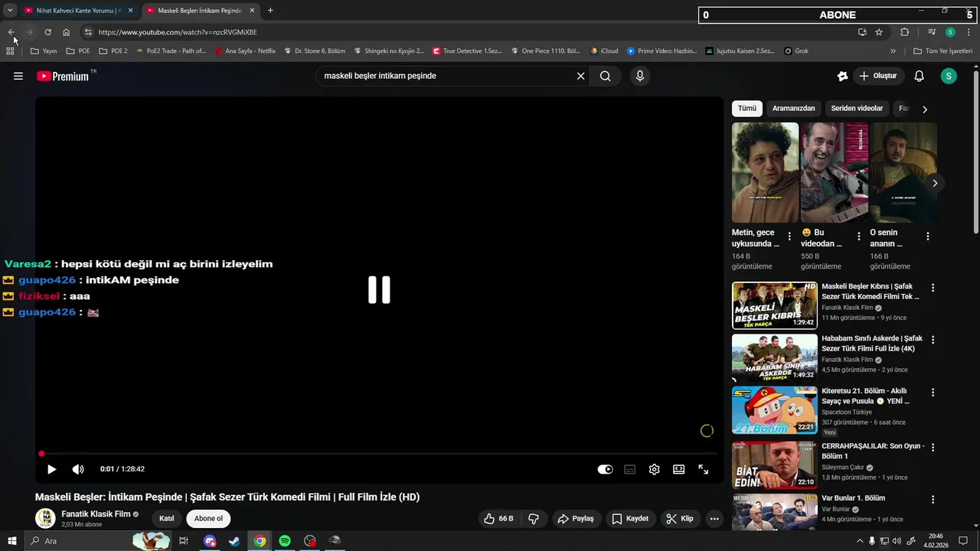This screenshot has height=551, width=980.
Task: Toggle subtitles in the player
Action: pyautogui.click(x=629, y=469)
